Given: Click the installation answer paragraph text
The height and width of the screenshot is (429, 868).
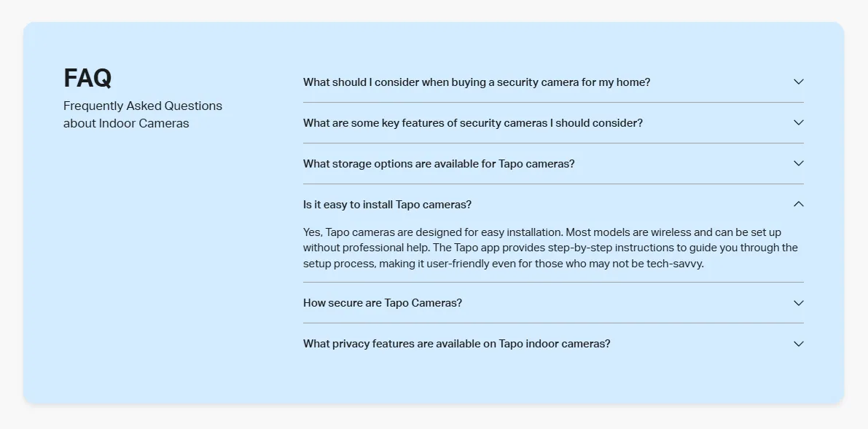Looking at the screenshot, I should (550, 248).
